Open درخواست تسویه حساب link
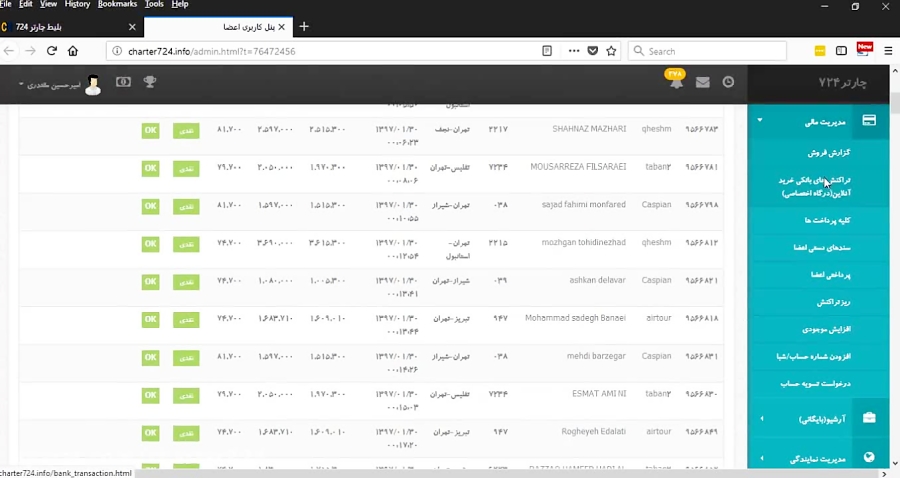Image resolution: width=900 pixels, height=478 pixels. (x=815, y=383)
